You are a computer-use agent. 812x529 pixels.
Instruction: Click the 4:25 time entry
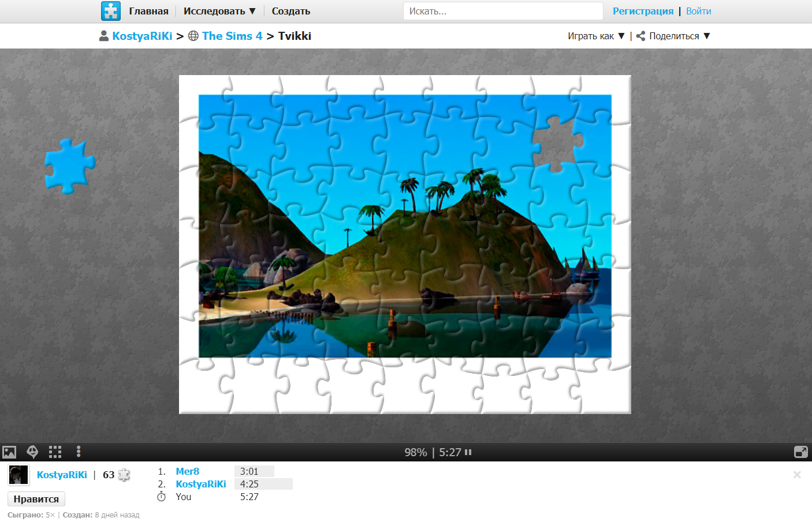click(249, 484)
